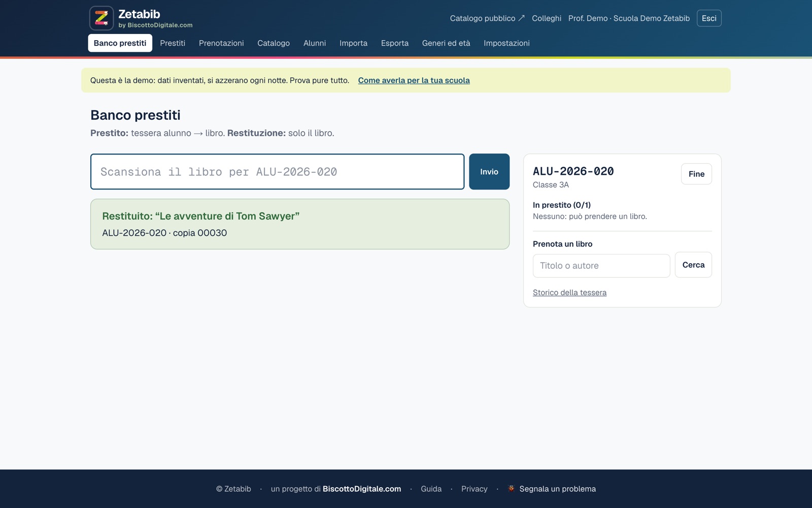Open the Banco prestiti tab
This screenshot has height=508, width=812.
pyautogui.click(x=120, y=43)
